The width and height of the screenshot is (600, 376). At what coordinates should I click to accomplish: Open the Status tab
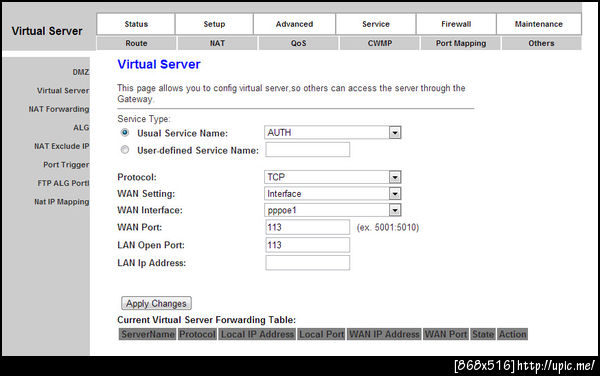[136, 24]
